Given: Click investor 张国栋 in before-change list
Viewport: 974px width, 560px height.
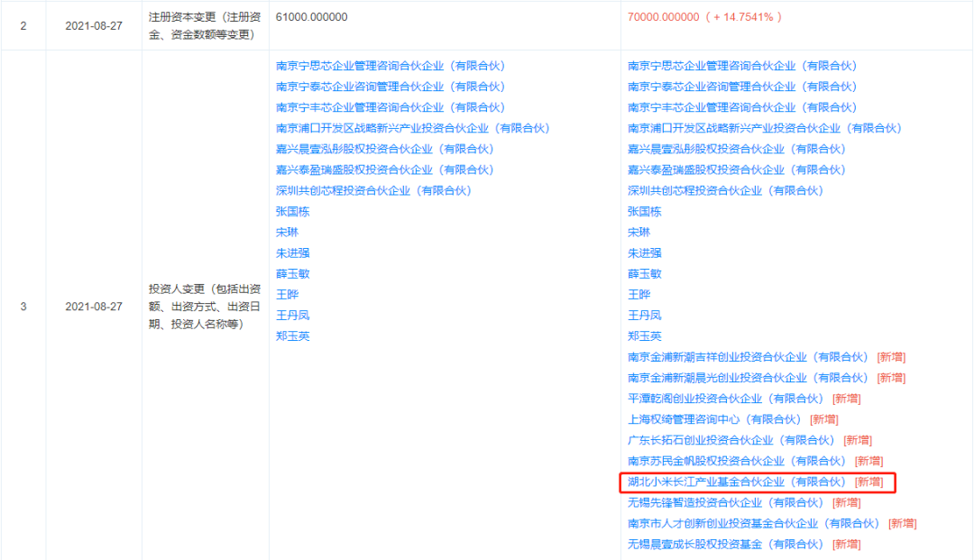Looking at the screenshot, I should coord(292,211).
